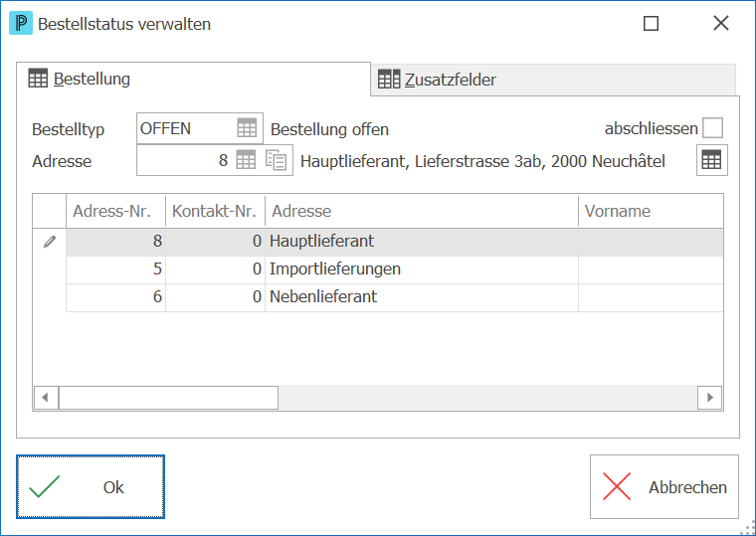Viewport: 756px width, 536px height.
Task: Click the application logo in the title bar
Action: [x=21, y=23]
